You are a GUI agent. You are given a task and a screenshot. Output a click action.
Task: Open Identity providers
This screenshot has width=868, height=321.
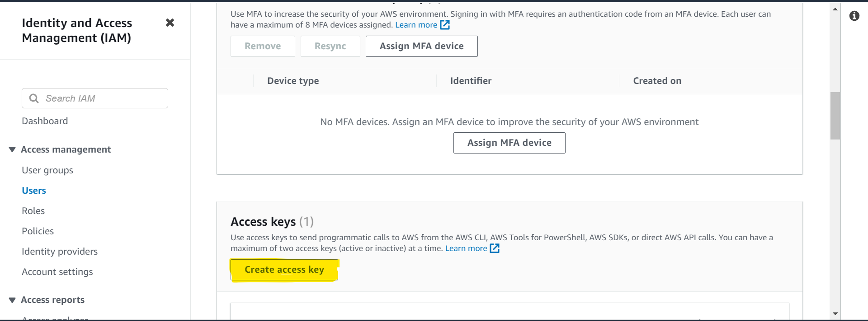coord(60,251)
